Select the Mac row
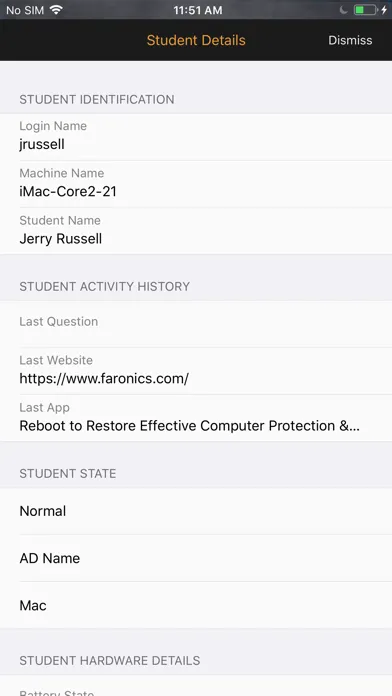Image resolution: width=392 pixels, height=696 pixels. (196, 605)
